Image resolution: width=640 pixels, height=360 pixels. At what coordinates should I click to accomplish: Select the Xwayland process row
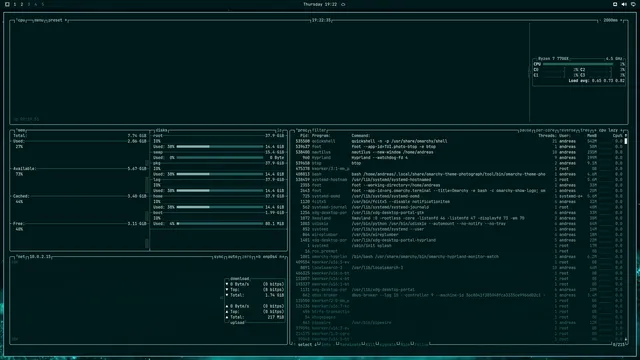[x=459, y=218]
